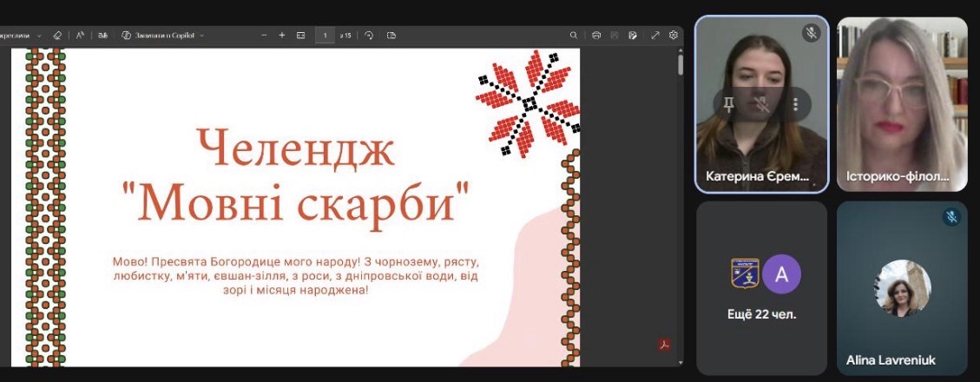Image resolution: width=980 pixels, height=382 pixels.
Task: Click the 'Челендж' slide title
Action: click(296, 148)
